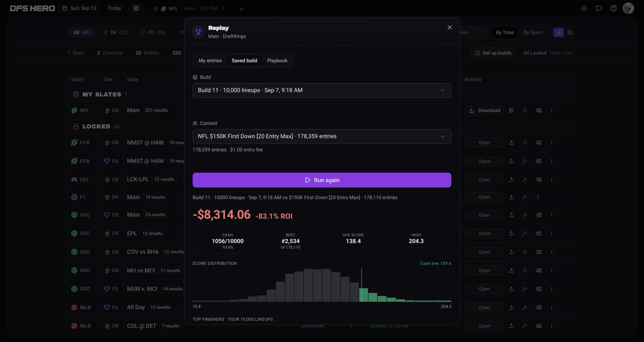Click the tools icon on EPL row
The width and height of the screenshot is (644, 342).
pyautogui.click(x=525, y=233)
